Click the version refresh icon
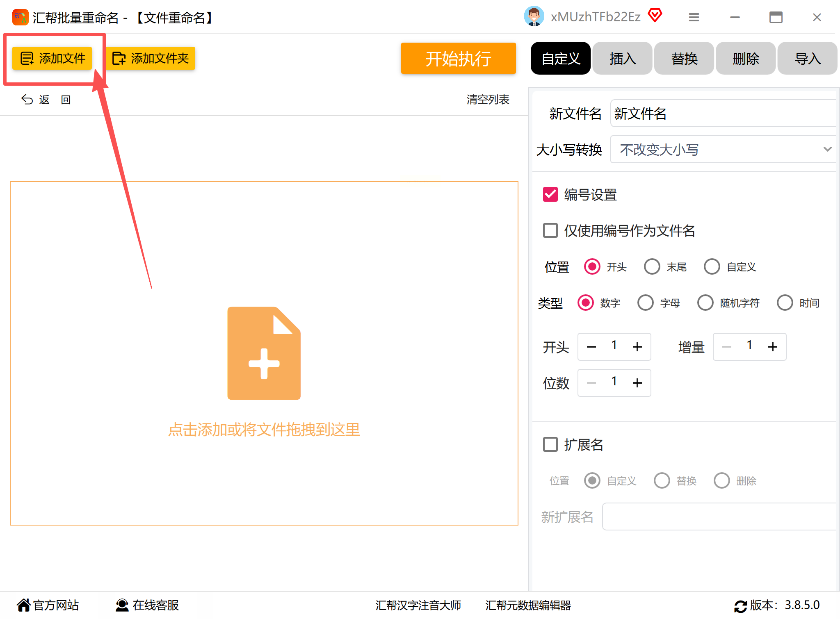The height and width of the screenshot is (619, 840). coord(740,606)
